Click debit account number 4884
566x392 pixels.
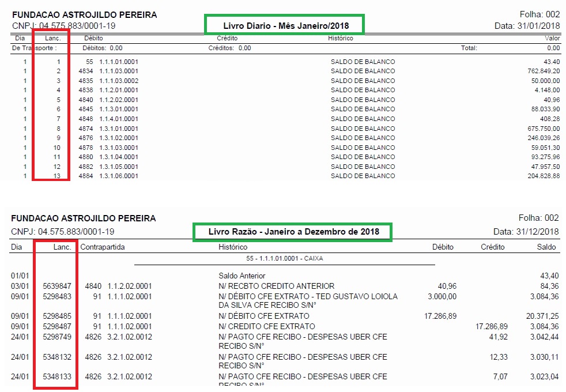pyautogui.click(x=86, y=176)
